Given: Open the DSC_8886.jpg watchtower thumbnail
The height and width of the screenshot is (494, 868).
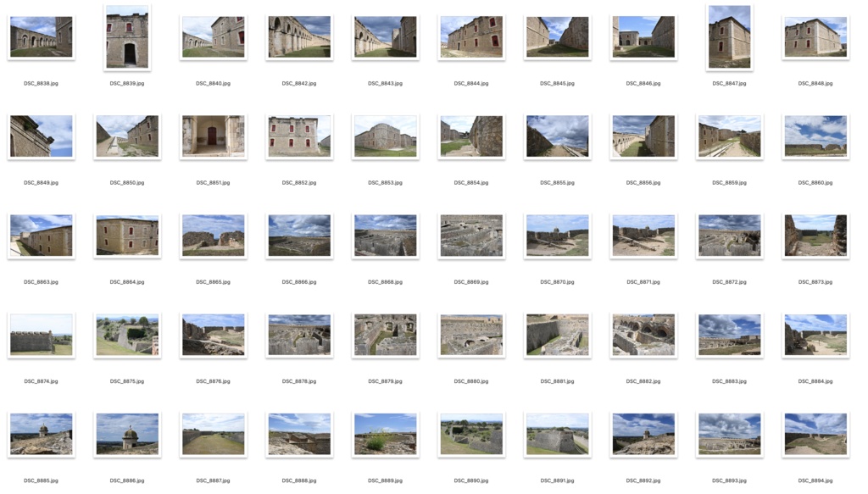Looking at the screenshot, I should tap(127, 434).
